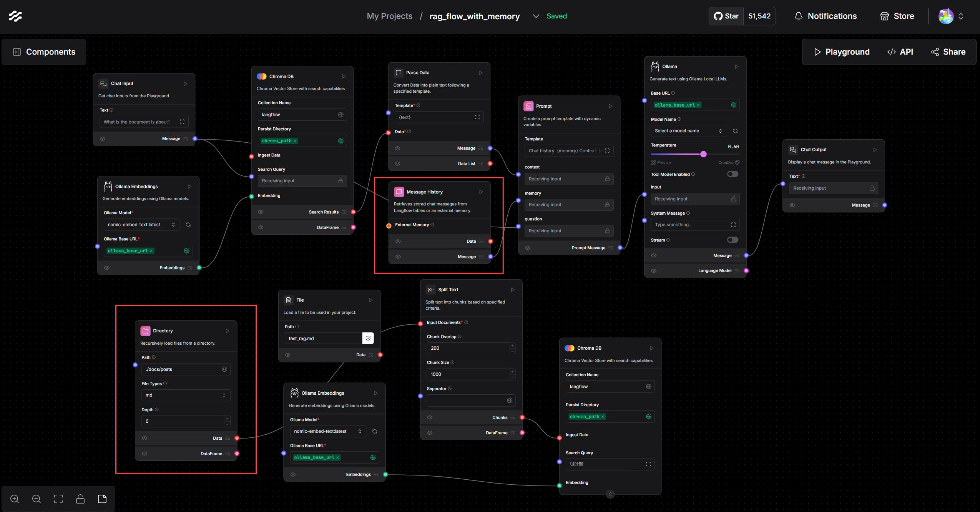Remove chroma_path variable in upper Chroma DB
This screenshot has width=980, height=512.
pyautogui.click(x=295, y=141)
